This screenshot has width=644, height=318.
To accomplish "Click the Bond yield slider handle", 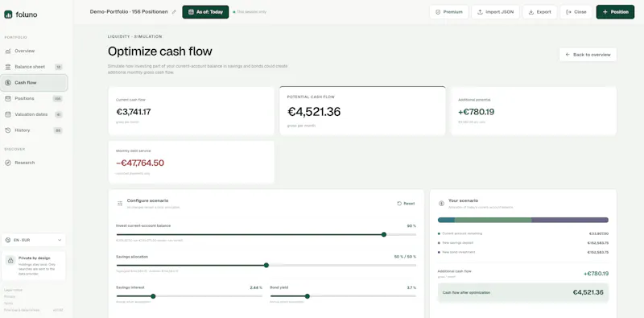I will 308,296.
